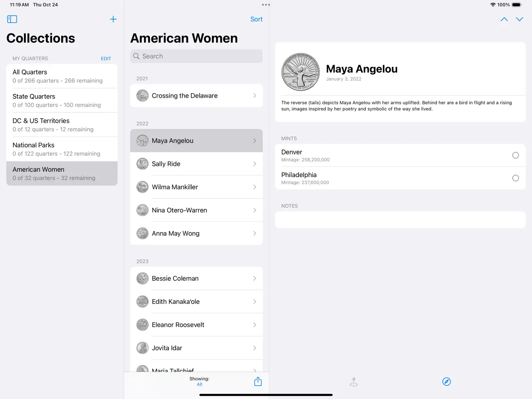The width and height of the screenshot is (532, 399).
Task: Tap the map pin icon in bottom bar
Action: point(354,382)
